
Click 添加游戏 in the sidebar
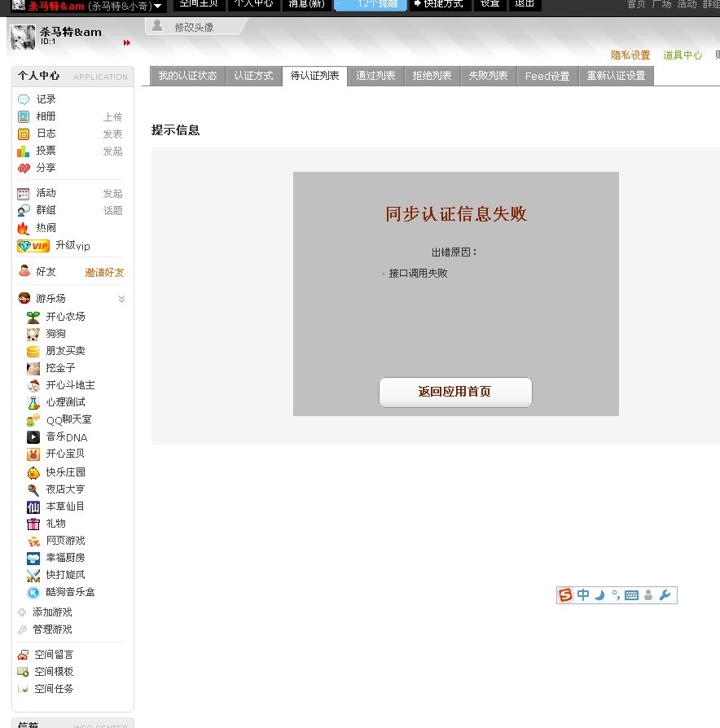52,612
